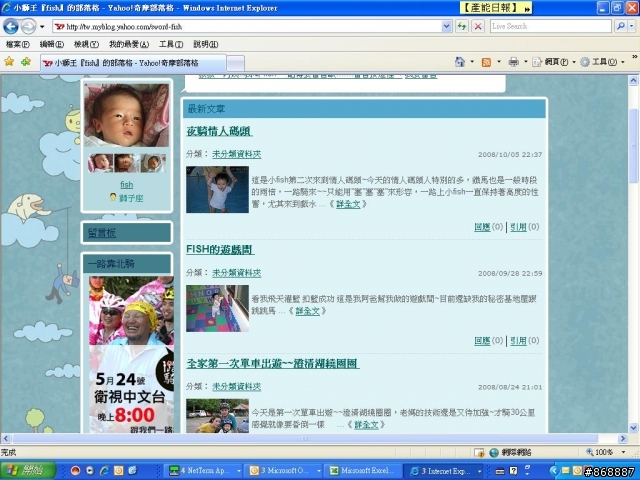Click the 2008/10/05 22:37 post date
The height and width of the screenshot is (480, 640).
(x=510, y=155)
